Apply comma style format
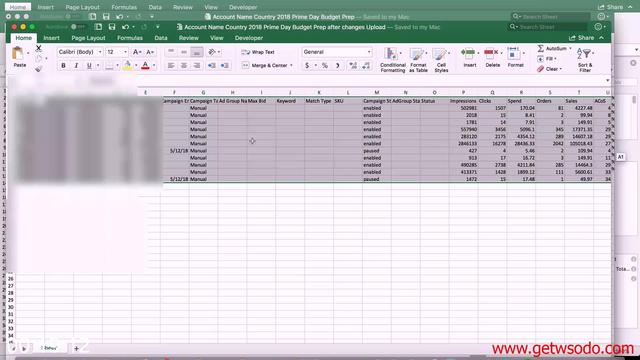This screenshot has height=360, width=640. point(338,66)
